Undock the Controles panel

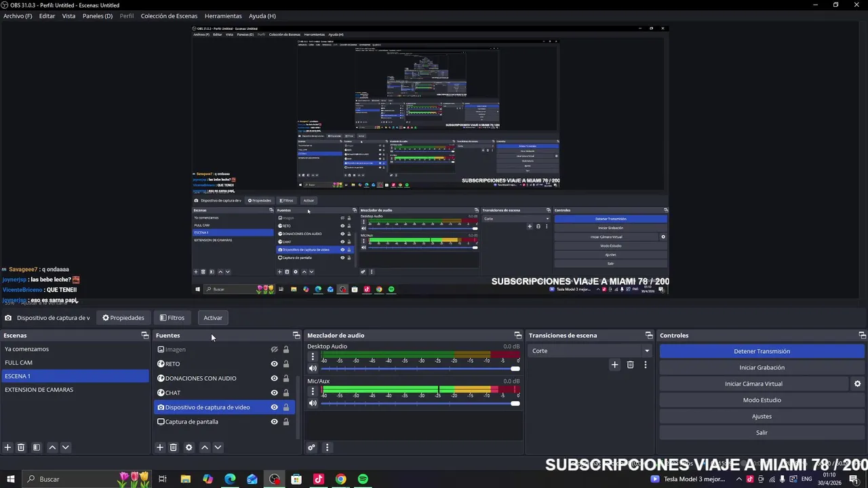tap(862, 335)
